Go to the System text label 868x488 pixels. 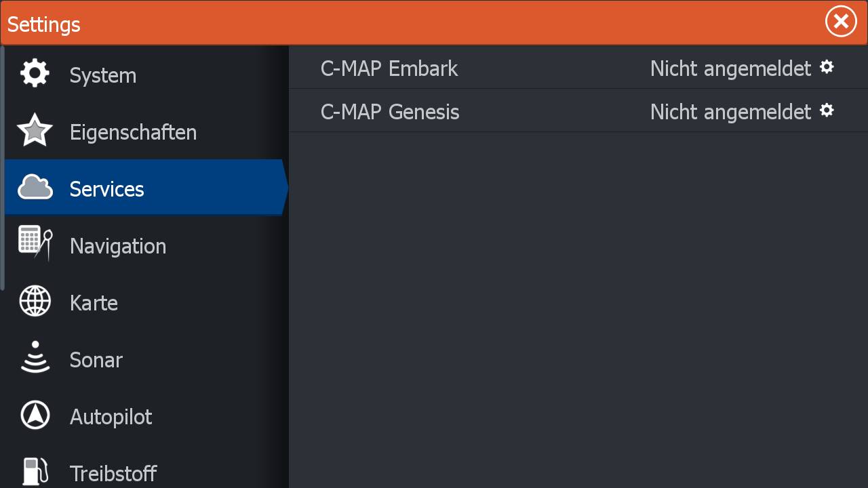pyautogui.click(x=103, y=75)
